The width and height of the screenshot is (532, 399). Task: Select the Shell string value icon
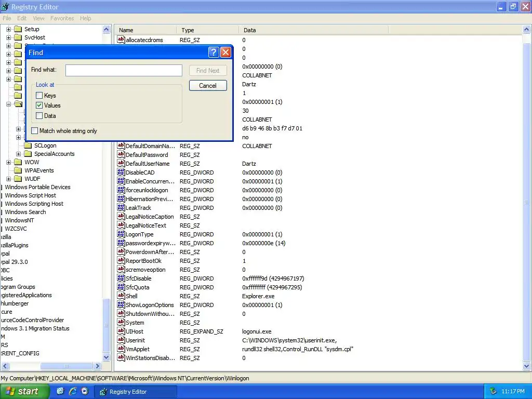[121, 296]
